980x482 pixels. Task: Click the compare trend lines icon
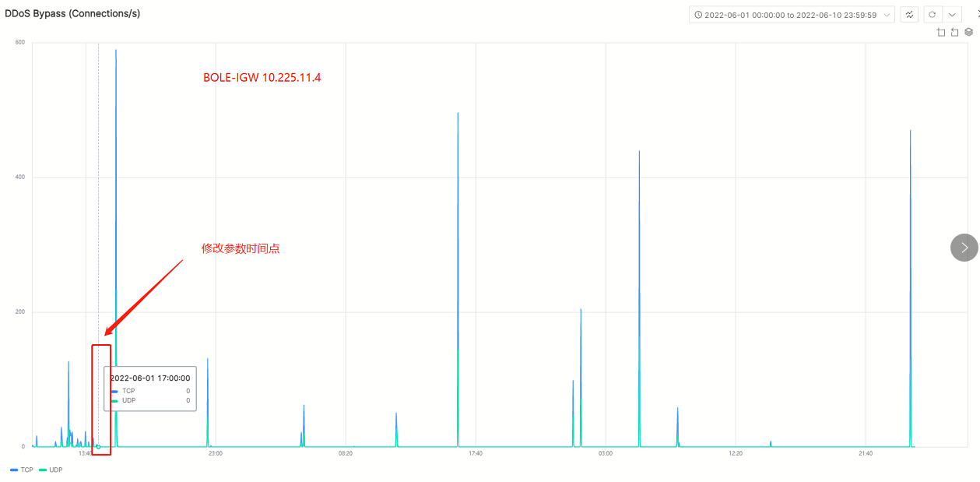point(909,15)
